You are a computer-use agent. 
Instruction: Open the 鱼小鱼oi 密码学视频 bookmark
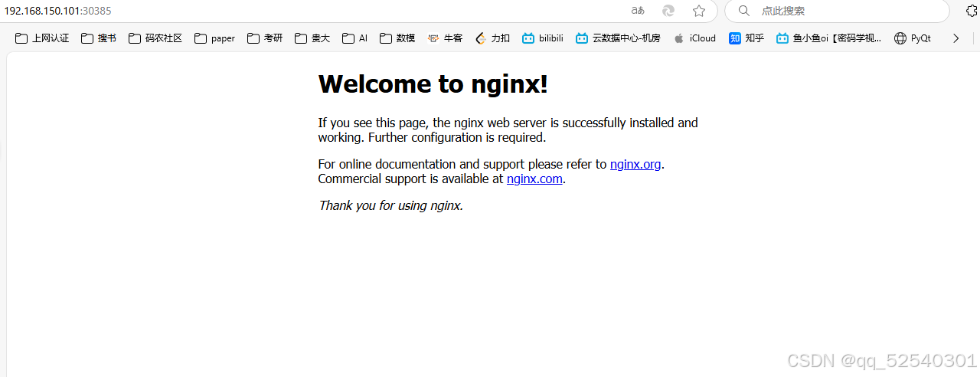(x=829, y=38)
